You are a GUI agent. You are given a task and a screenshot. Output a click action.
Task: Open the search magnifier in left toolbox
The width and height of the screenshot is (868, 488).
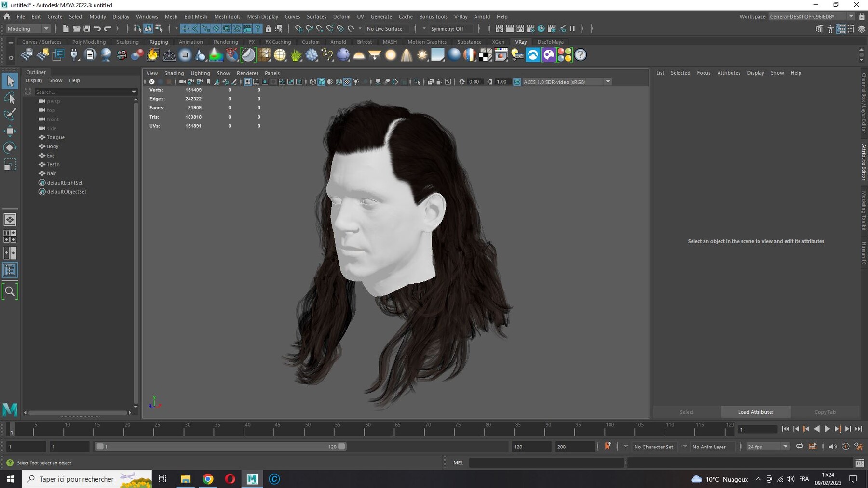click(10, 291)
